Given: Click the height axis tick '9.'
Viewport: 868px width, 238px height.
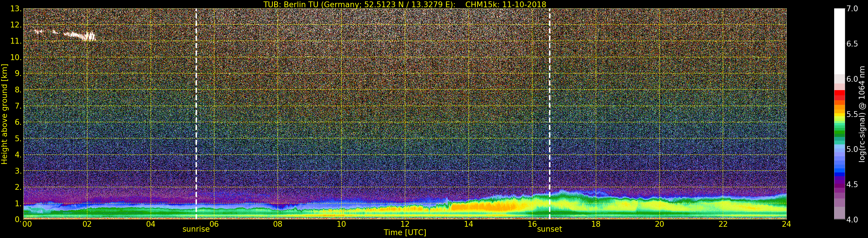Looking at the screenshot, I should (x=18, y=73).
